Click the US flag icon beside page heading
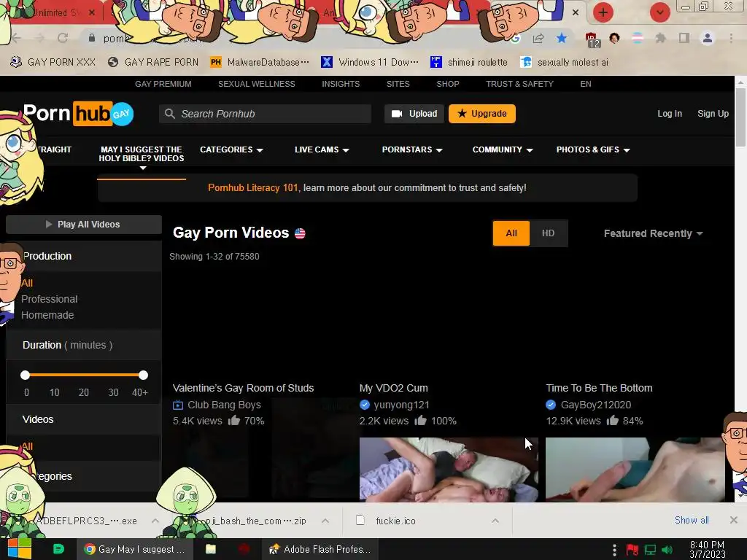 pos(300,233)
